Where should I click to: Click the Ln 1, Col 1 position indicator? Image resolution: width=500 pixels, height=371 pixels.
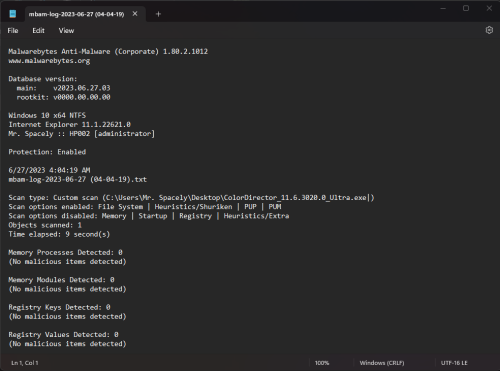[x=25, y=363]
